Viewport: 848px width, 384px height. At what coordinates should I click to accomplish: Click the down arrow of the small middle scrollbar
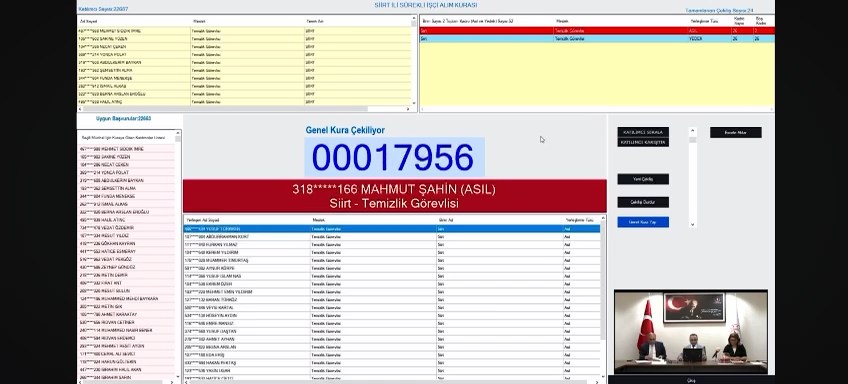693,224
